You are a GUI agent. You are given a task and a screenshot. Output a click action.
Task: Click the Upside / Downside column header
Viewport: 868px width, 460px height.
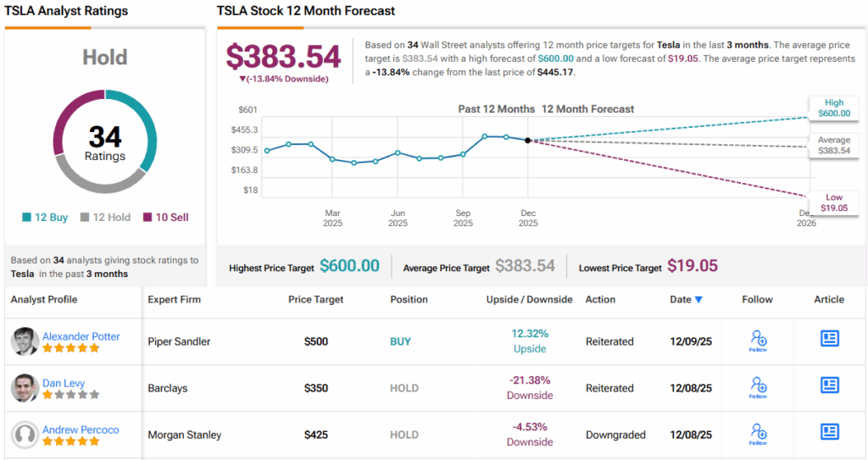coord(529,299)
